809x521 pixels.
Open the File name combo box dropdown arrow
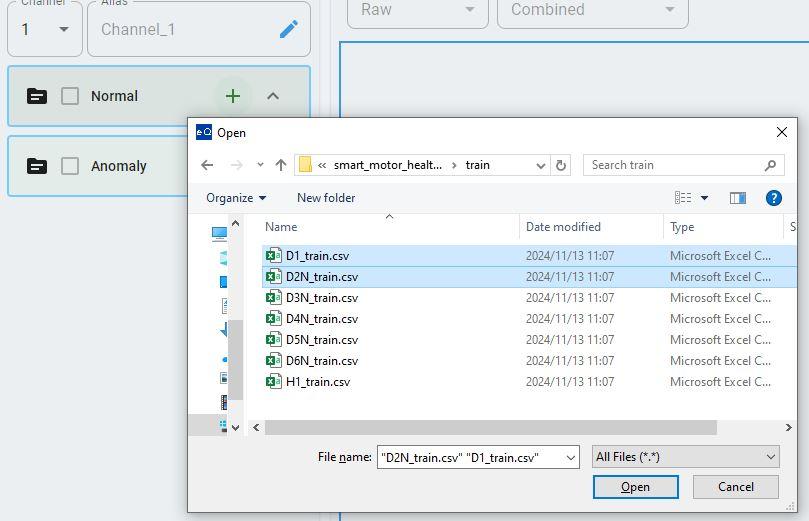click(x=571, y=458)
